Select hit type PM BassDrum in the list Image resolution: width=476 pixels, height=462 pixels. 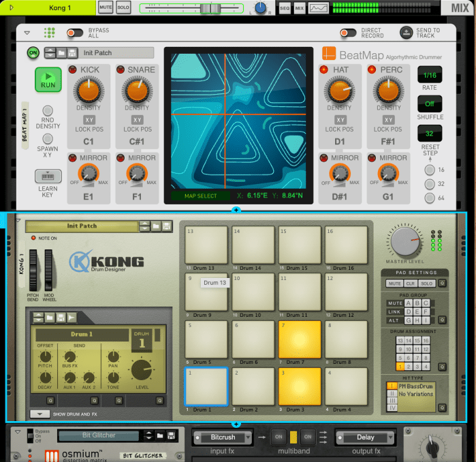(415, 386)
